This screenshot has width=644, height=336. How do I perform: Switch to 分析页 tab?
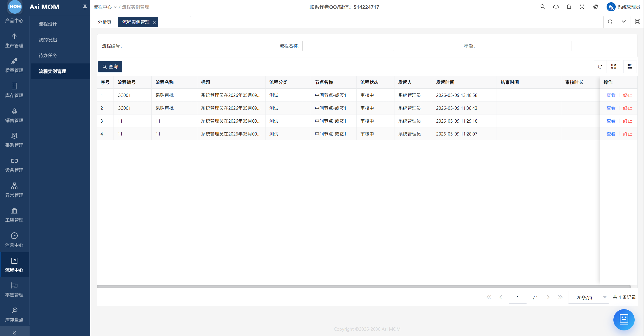pos(104,22)
